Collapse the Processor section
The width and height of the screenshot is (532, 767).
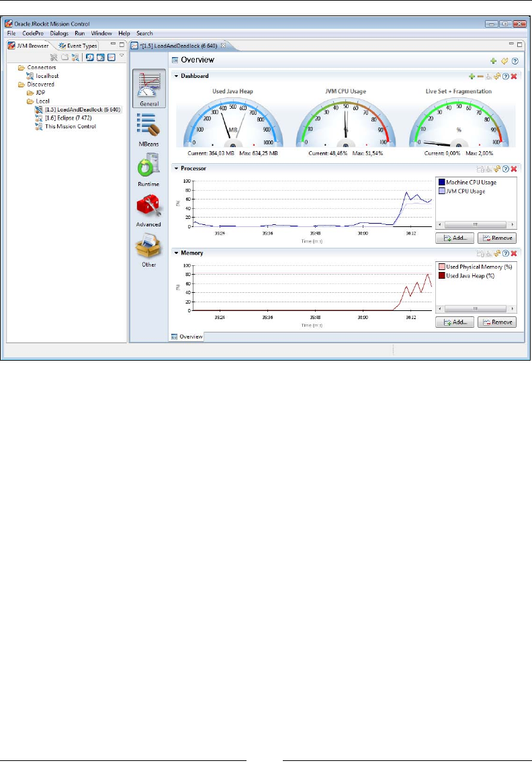point(176,169)
